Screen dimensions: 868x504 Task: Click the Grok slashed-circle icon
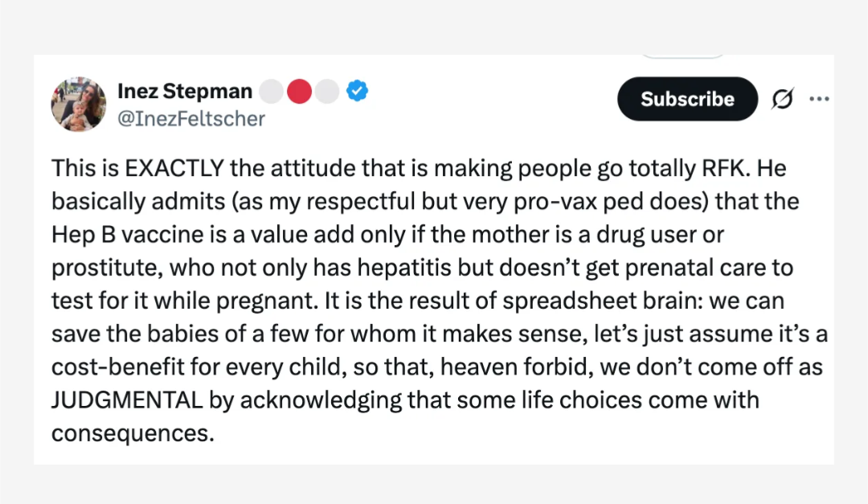pyautogui.click(x=782, y=99)
